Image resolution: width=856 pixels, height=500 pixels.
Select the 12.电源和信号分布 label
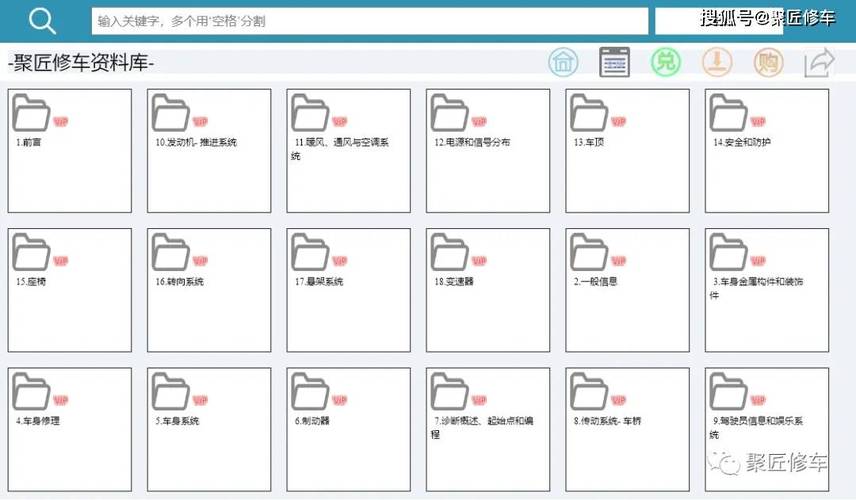click(472, 142)
